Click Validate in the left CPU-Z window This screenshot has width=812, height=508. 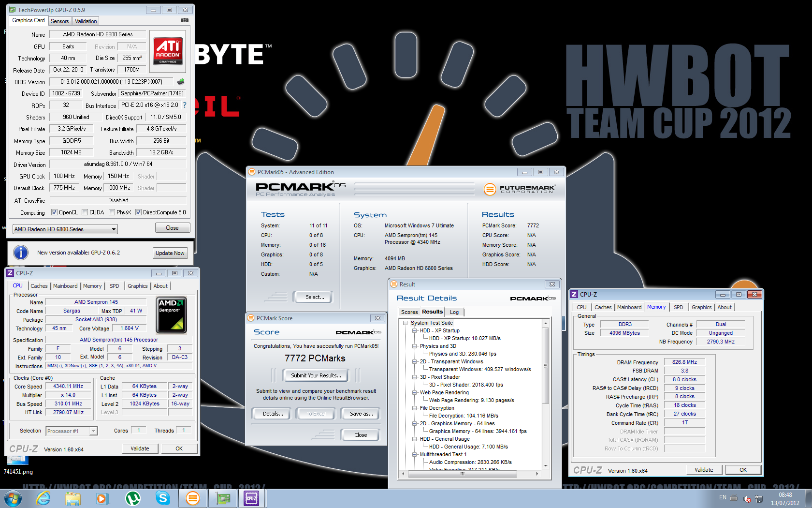click(x=140, y=448)
